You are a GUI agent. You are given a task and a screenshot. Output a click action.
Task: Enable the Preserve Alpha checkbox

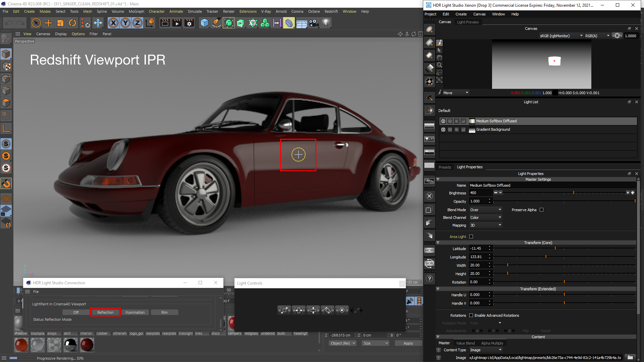[x=541, y=210]
